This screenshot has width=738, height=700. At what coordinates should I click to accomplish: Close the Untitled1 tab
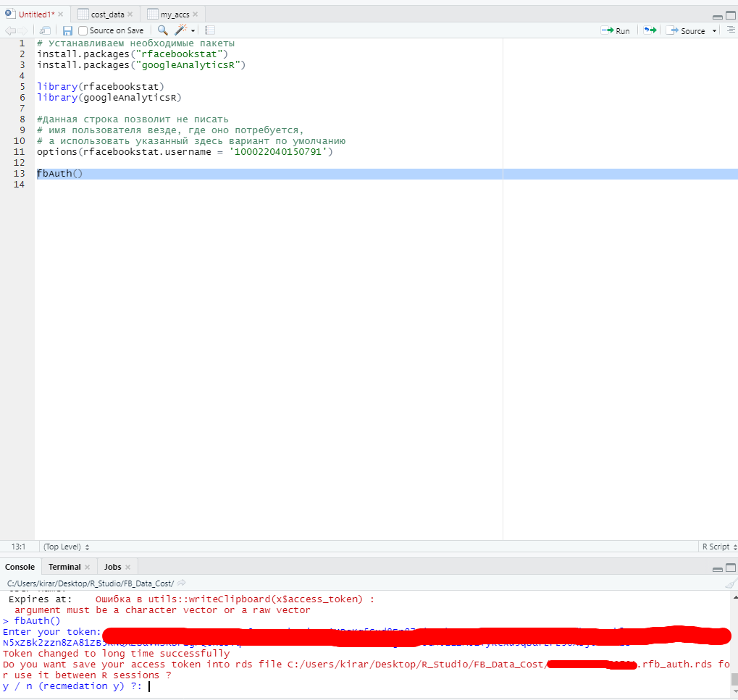click(60, 14)
